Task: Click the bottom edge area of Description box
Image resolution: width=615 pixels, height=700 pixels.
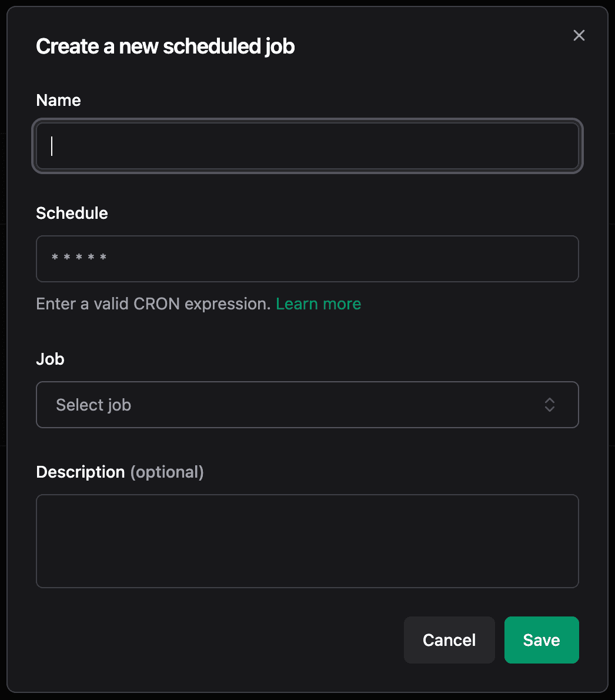Action: 307,581
